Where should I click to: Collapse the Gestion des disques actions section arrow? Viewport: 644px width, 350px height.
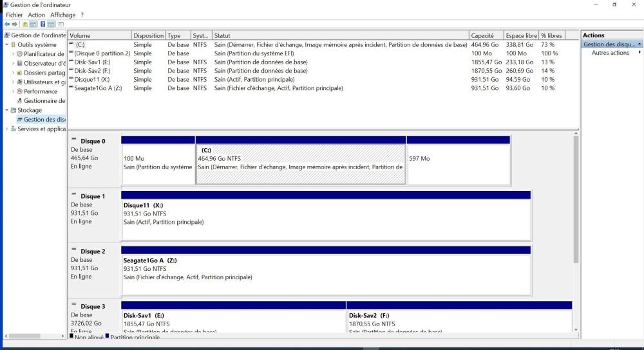pyautogui.click(x=639, y=44)
